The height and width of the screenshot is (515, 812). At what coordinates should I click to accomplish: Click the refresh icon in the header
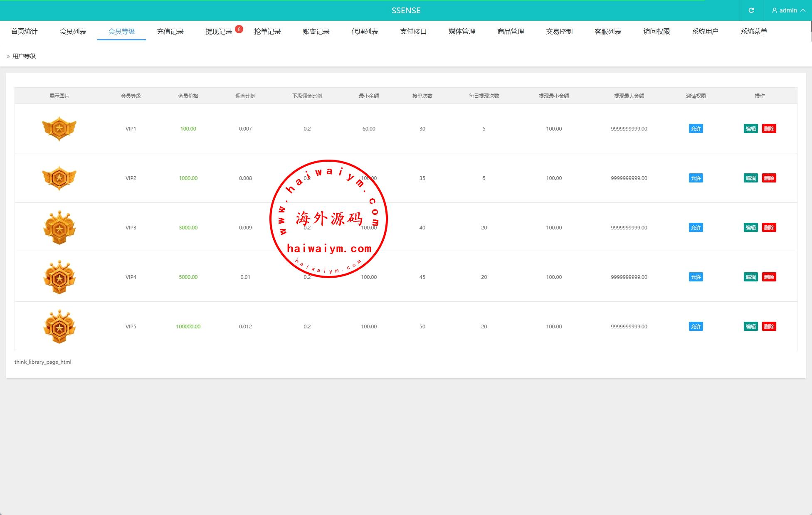coord(751,10)
